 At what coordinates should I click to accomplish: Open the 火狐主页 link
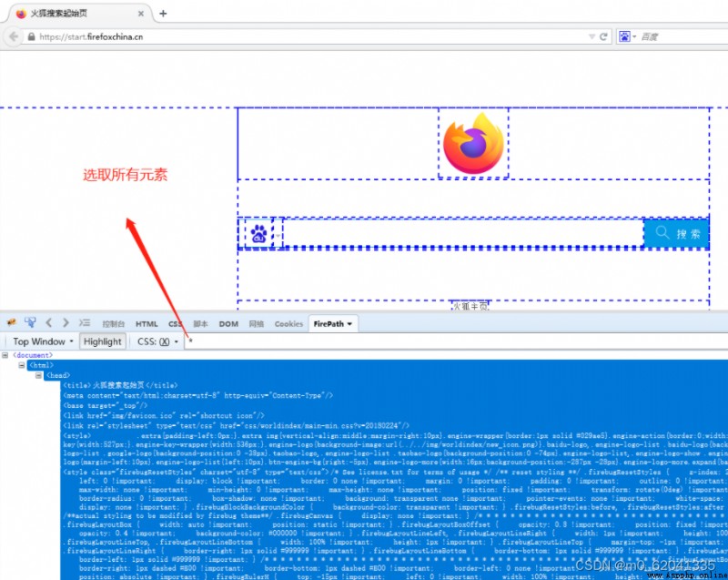point(470,307)
